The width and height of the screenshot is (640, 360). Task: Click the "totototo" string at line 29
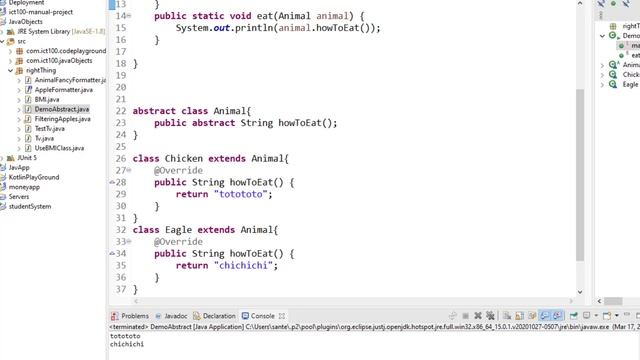pos(240,194)
